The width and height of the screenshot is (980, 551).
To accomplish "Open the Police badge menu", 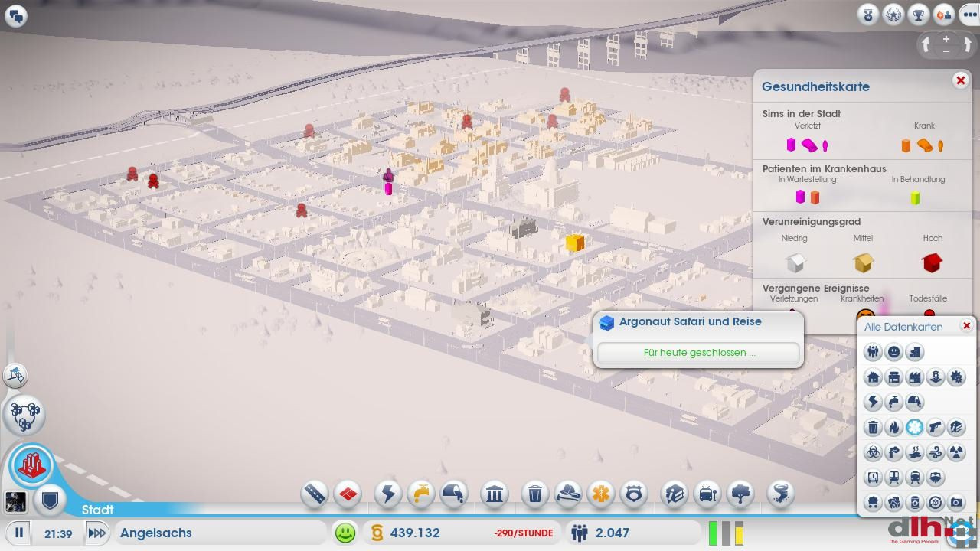I will coord(634,494).
